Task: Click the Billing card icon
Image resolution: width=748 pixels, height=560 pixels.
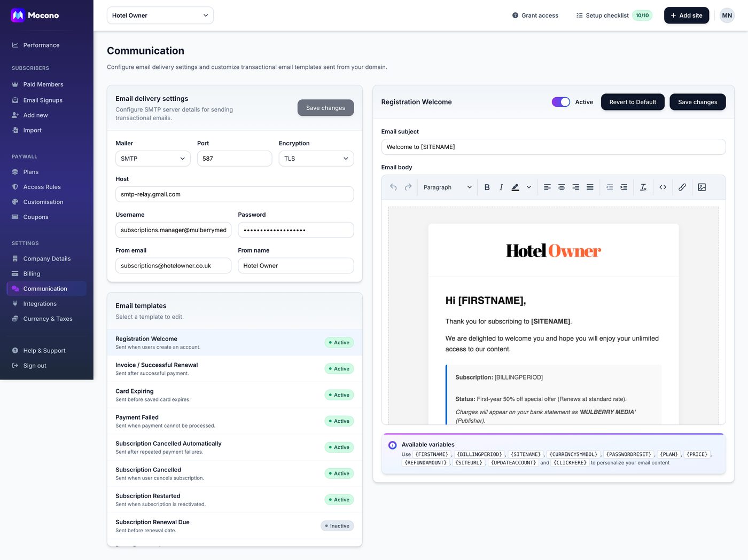Action: point(15,274)
